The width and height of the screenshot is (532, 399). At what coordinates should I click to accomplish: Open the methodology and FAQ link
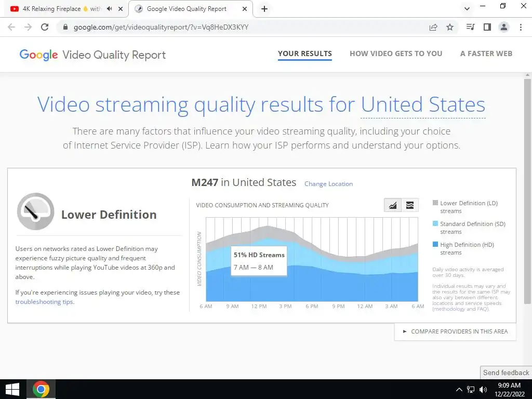click(460, 309)
